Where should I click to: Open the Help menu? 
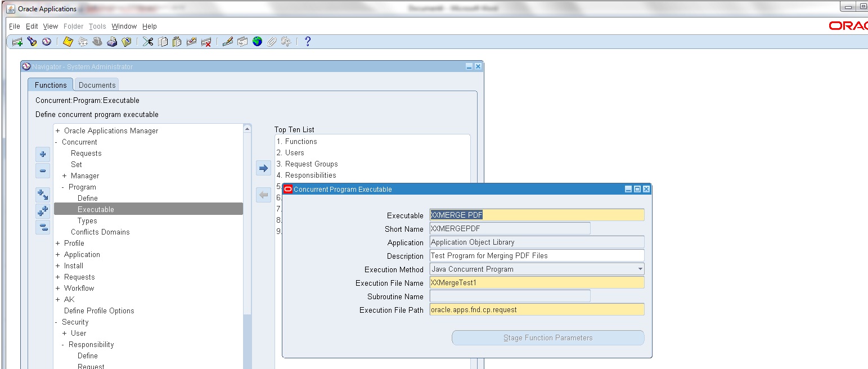(x=150, y=26)
